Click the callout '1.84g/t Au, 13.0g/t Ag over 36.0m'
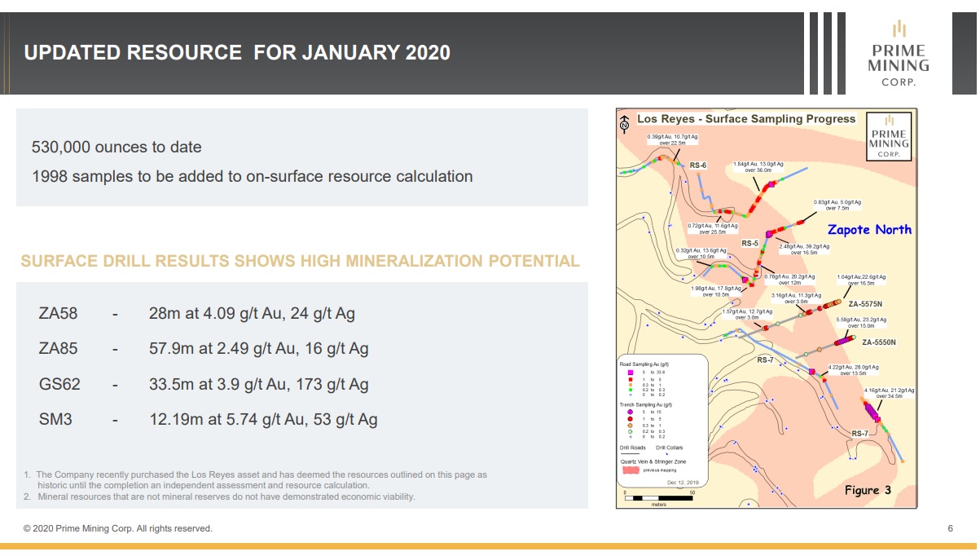This screenshot has height=556, width=980. pos(758,167)
